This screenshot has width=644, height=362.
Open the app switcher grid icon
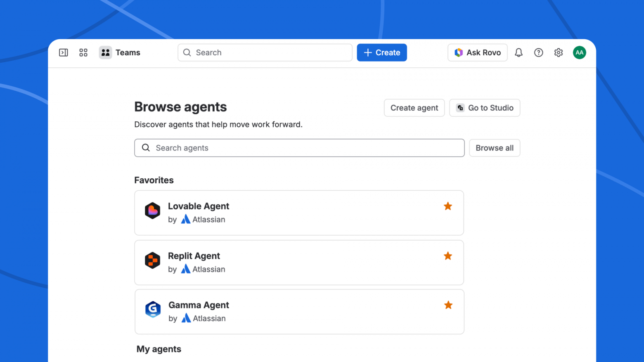[x=83, y=52]
